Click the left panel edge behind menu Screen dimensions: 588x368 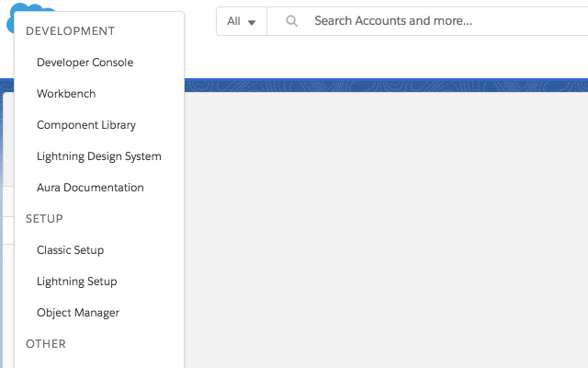click(6, 276)
